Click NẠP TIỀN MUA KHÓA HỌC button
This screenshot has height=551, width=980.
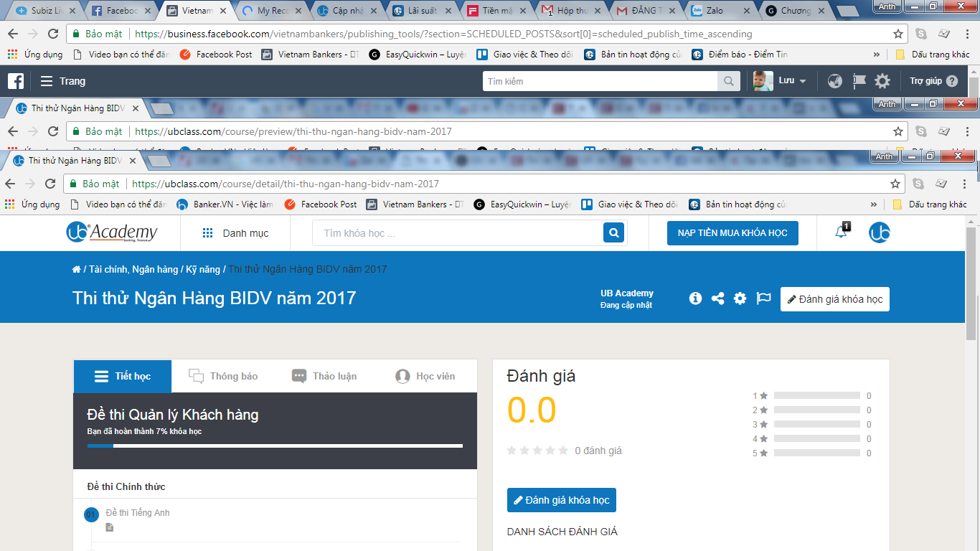tap(732, 233)
